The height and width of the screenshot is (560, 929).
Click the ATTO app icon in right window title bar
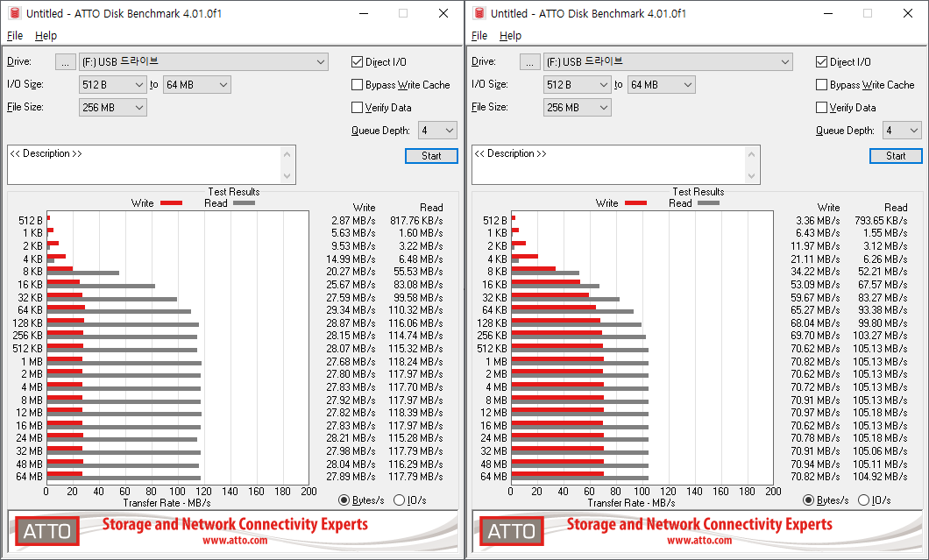coord(479,13)
